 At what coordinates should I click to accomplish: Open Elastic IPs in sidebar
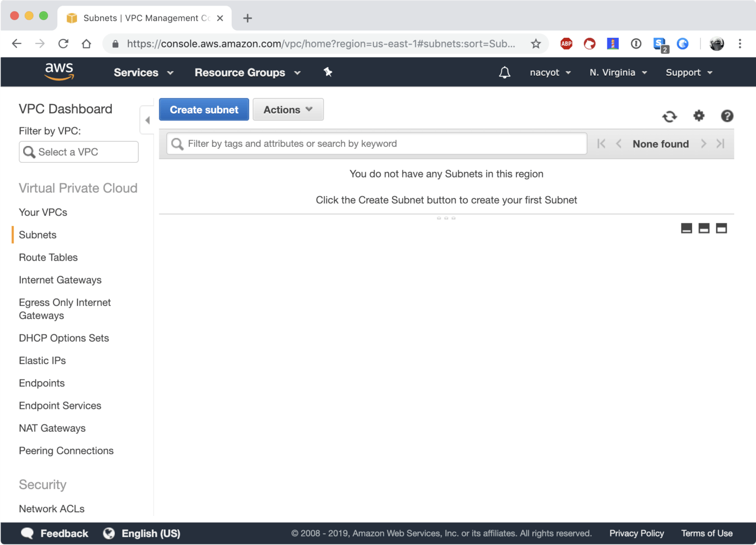point(42,360)
